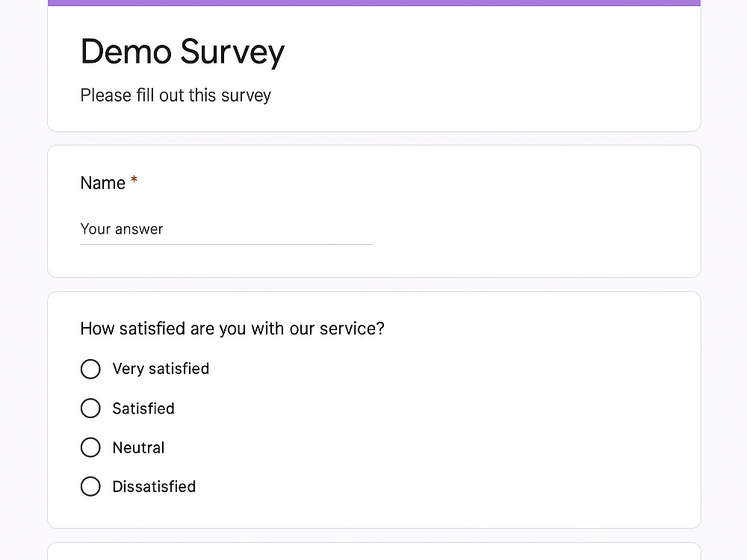Click the Name answer input field
This screenshot has height=560, width=747.
point(226,230)
